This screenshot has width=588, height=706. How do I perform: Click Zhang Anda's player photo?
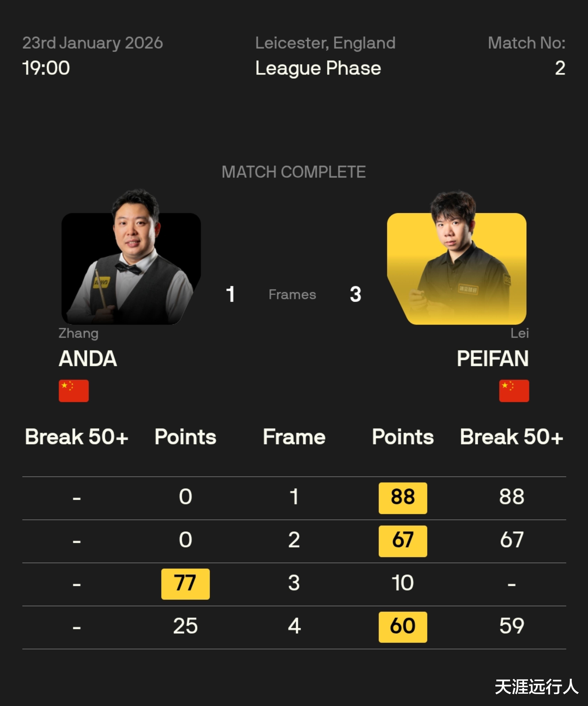click(131, 266)
